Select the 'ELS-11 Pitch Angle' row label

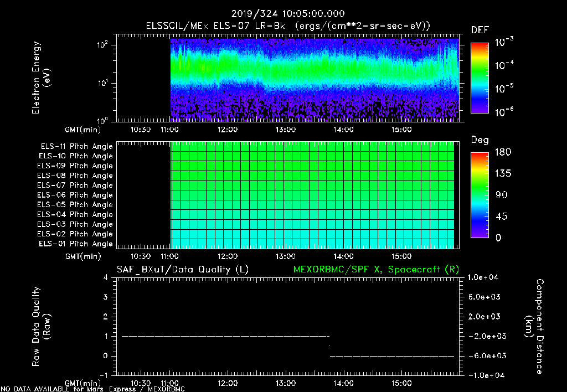[x=76, y=147]
